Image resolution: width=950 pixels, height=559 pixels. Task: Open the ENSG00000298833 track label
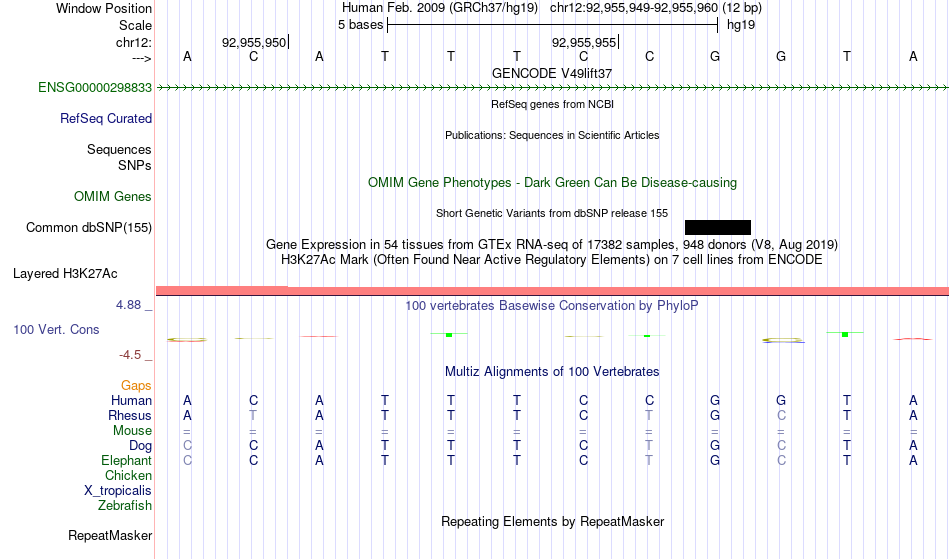coord(95,88)
